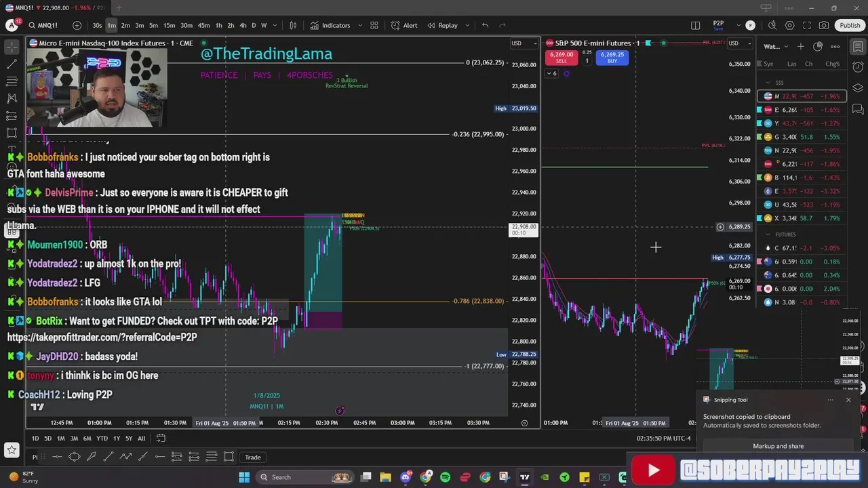Start bar Replay mode
This screenshot has height=488, width=868.
click(x=442, y=25)
